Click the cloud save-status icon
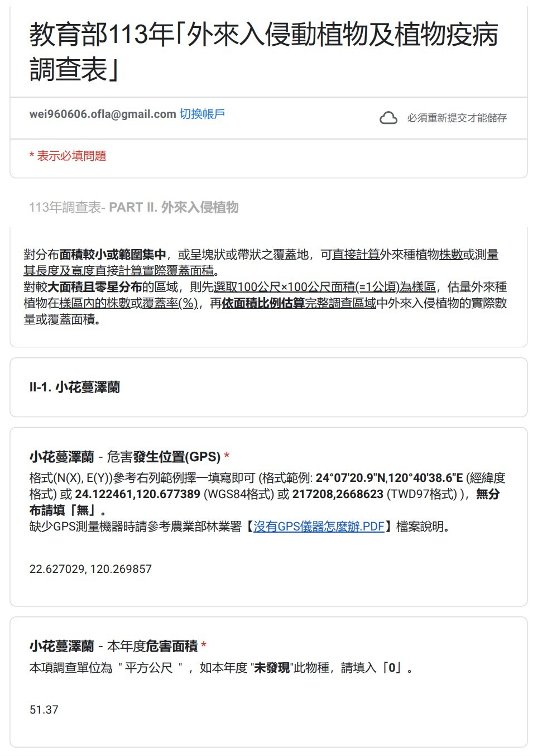This screenshot has width=533, height=756. 388,118
